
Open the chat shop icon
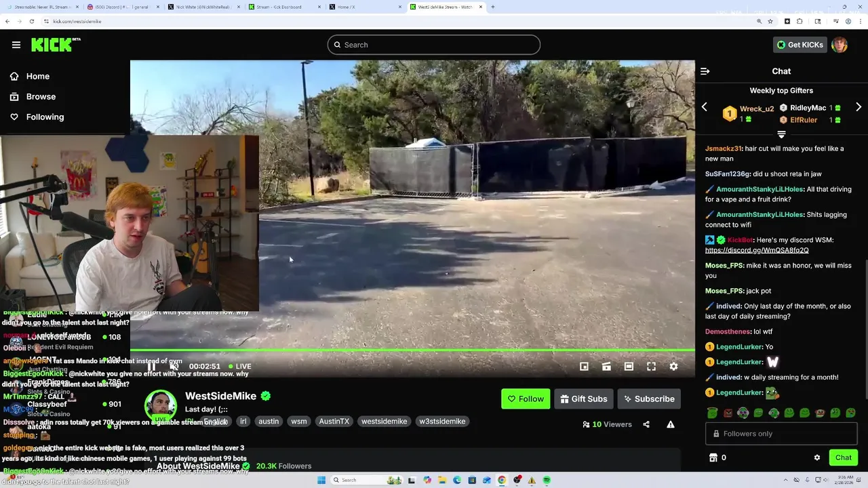713,457
